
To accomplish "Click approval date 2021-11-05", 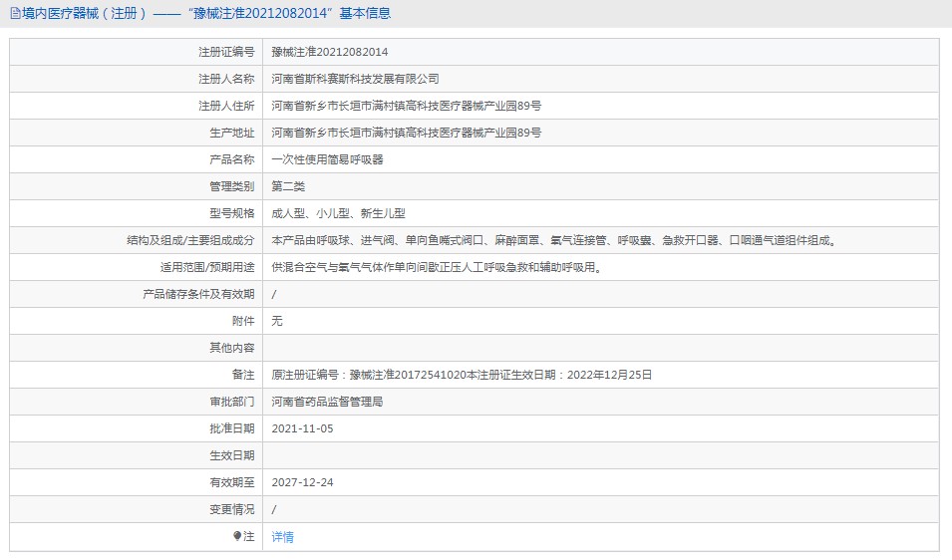I will [302, 428].
